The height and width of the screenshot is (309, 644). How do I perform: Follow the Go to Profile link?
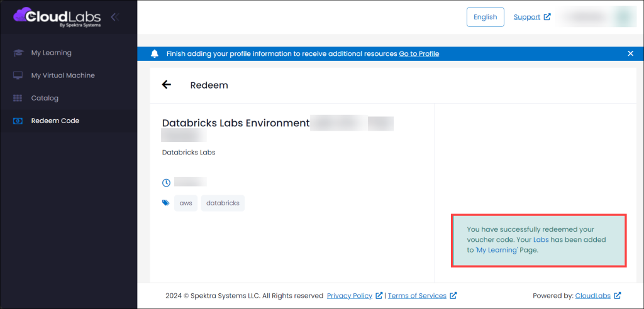419,54
